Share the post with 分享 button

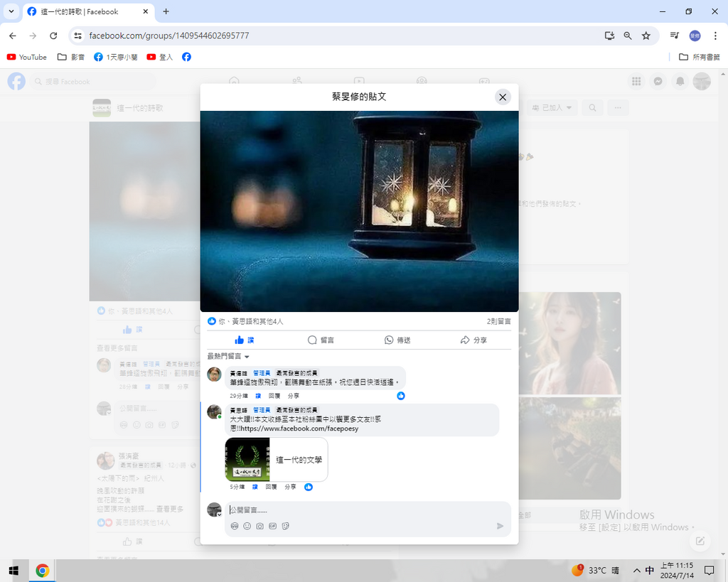click(473, 340)
